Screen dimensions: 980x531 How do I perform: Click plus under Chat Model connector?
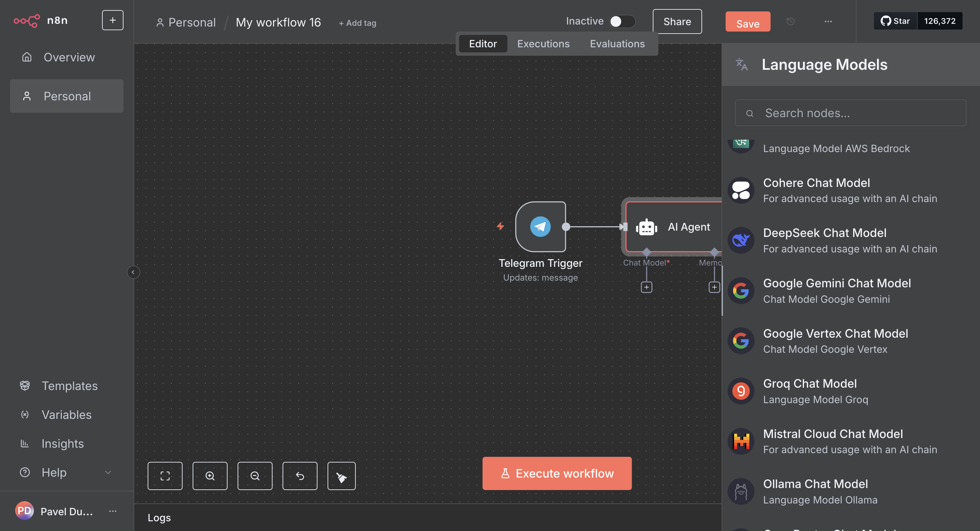(646, 287)
